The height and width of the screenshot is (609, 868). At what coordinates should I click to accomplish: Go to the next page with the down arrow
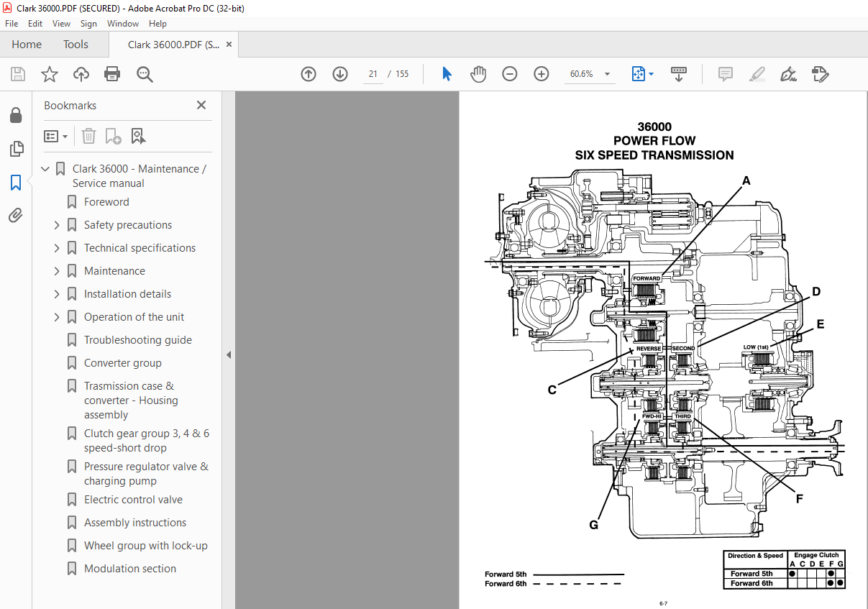[340, 74]
